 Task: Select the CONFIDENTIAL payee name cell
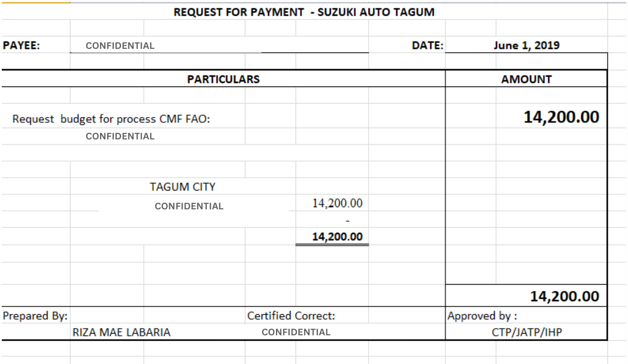click(120, 46)
